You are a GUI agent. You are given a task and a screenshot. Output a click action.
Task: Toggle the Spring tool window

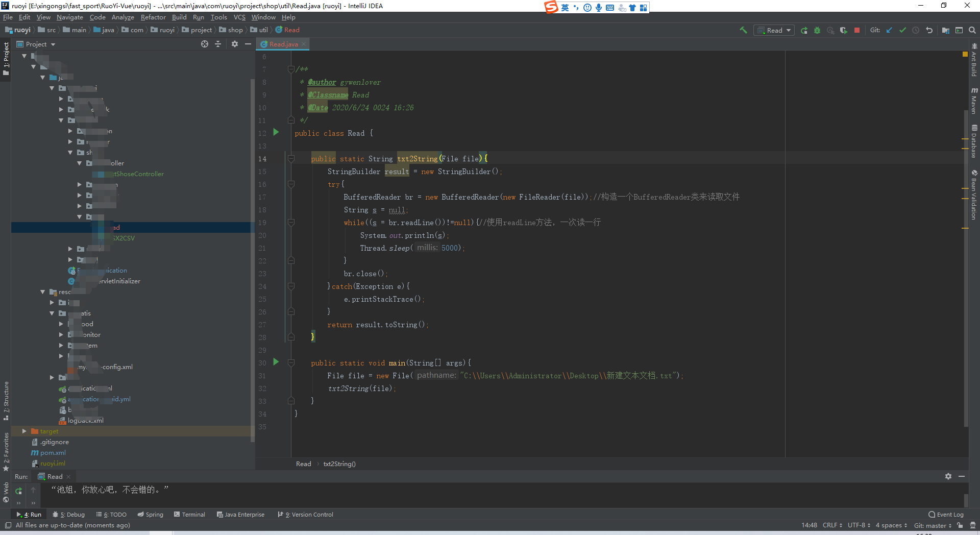coord(150,515)
